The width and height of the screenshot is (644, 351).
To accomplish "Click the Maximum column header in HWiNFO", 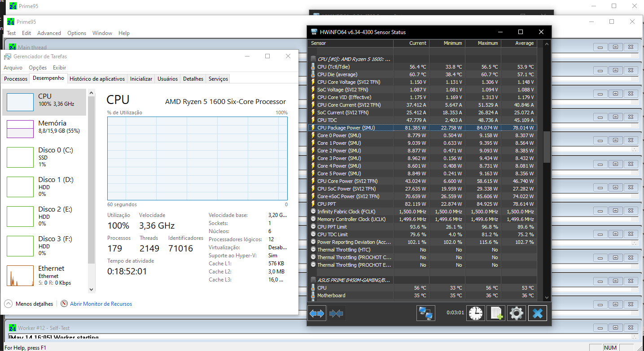I will click(483, 43).
